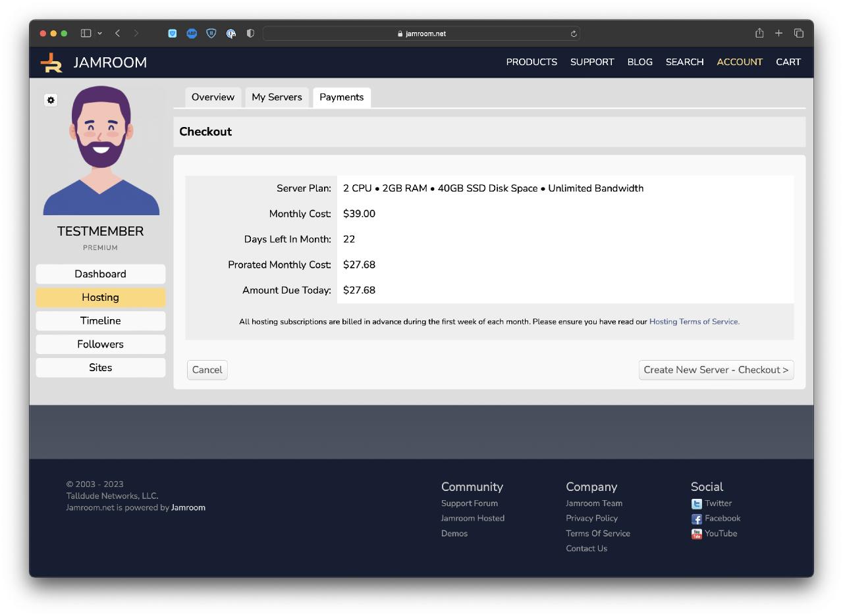Go back with the browser back arrow
843x616 pixels.
117,34
